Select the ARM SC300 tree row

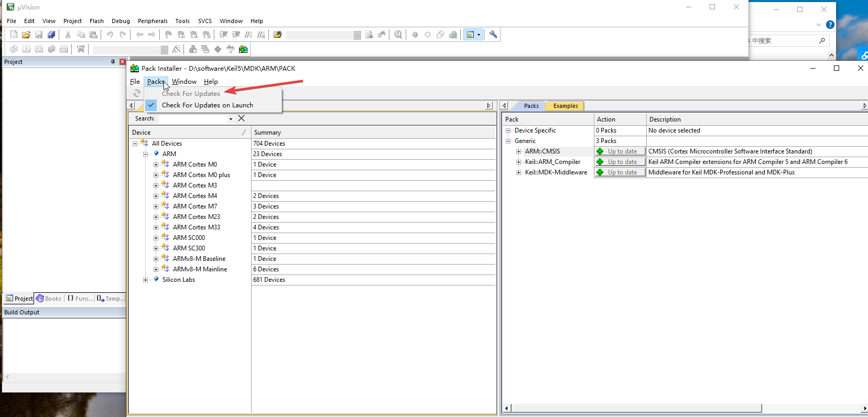point(189,248)
